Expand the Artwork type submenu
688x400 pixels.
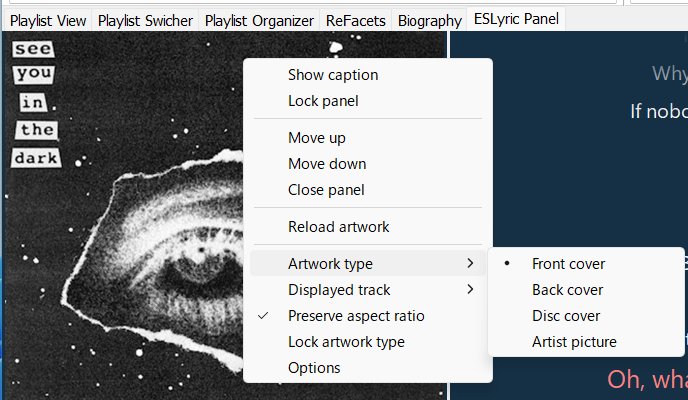368,264
